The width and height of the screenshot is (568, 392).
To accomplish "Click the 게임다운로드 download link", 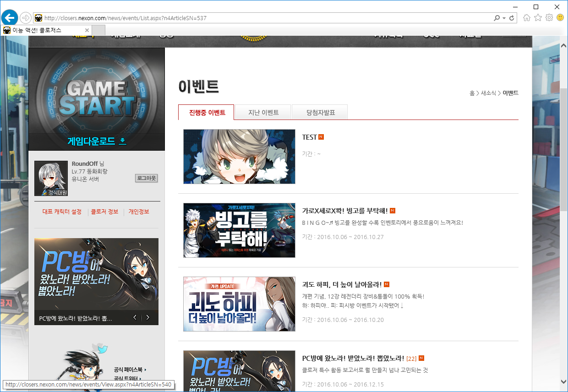I will coord(97,142).
